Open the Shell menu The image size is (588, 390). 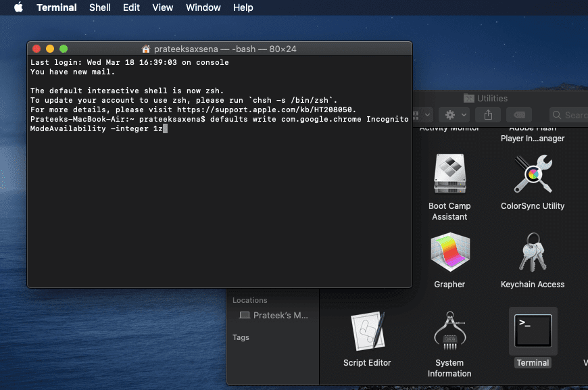(99, 7)
